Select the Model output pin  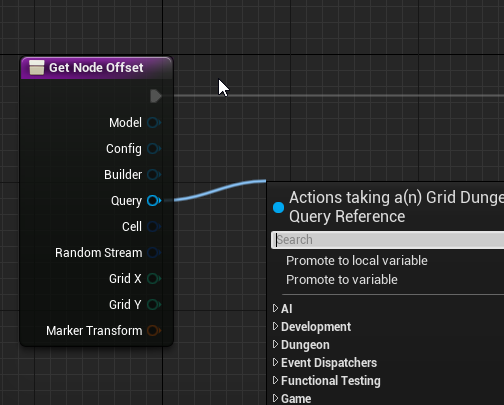154,122
